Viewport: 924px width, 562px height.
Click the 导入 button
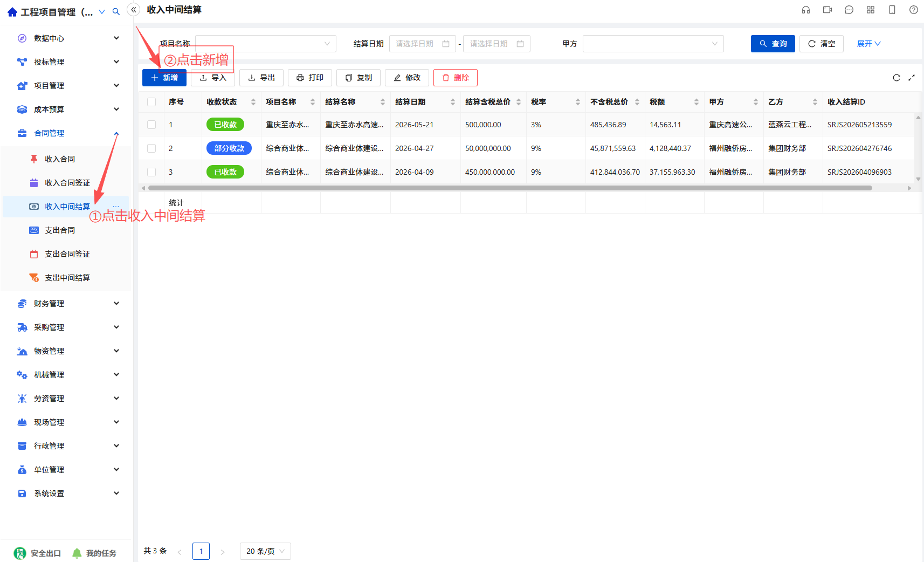tap(213, 78)
